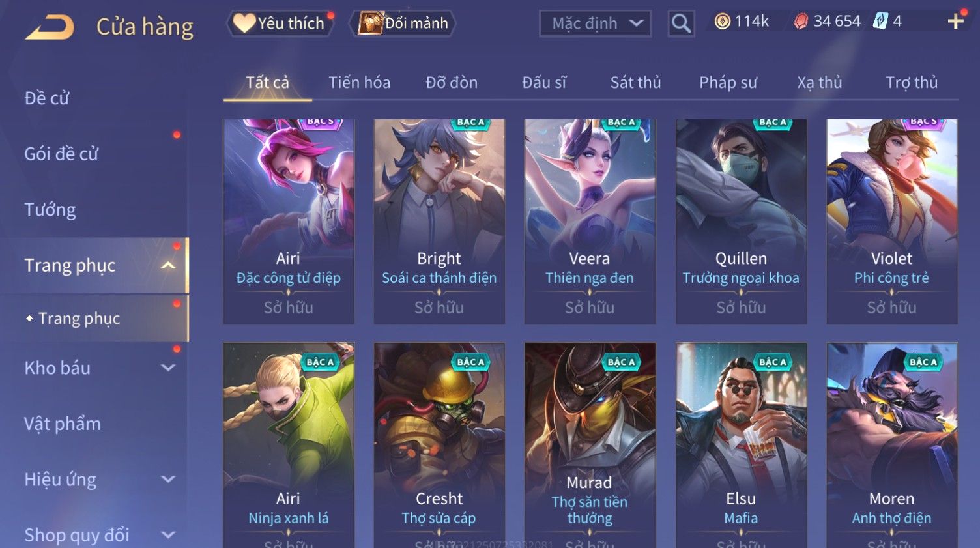Collapse the Trang phục sidebar section
The image size is (980, 548).
[x=168, y=265]
